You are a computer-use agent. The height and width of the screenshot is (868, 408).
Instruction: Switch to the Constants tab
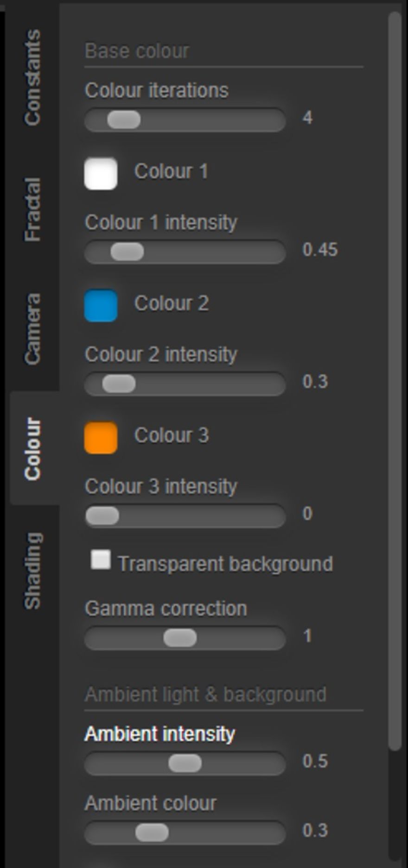click(32, 77)
